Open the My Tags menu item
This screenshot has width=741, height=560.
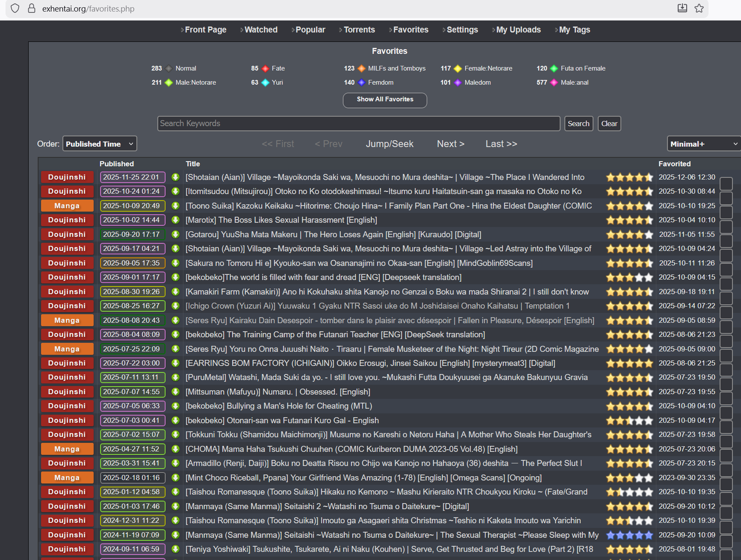pyautogui.click(x=575, y=29)
